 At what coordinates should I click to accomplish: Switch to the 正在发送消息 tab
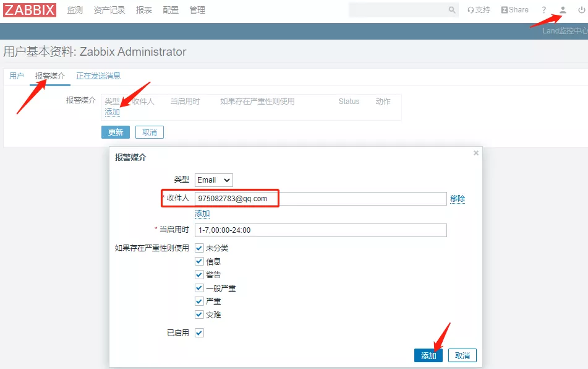tap(98, 76)
